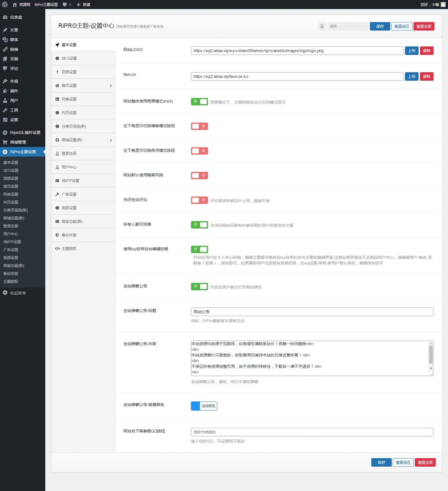Expand the 商城设置(新) section arrow
The image size is (448, 491).
pos(111,140)
